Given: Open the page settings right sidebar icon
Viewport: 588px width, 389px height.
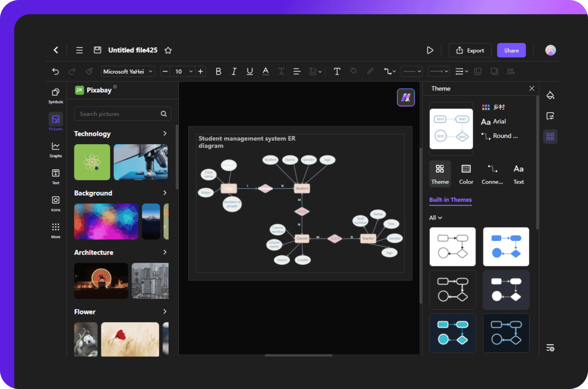Looking at the screenshot, I should 550,116.
